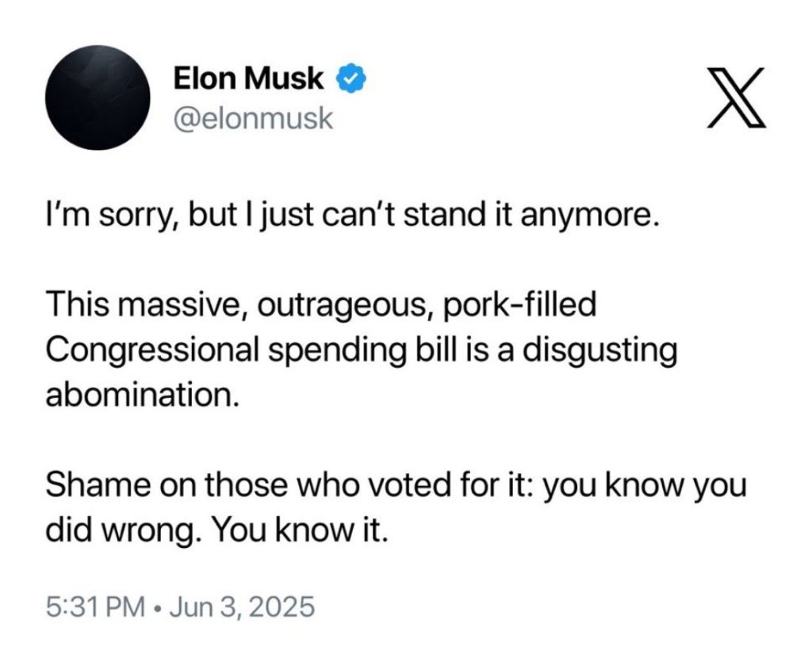Click the Jun 3, 2025 date
Viewport: 812px width, 666px height.
pyautogui.click(x=241, y=608)
